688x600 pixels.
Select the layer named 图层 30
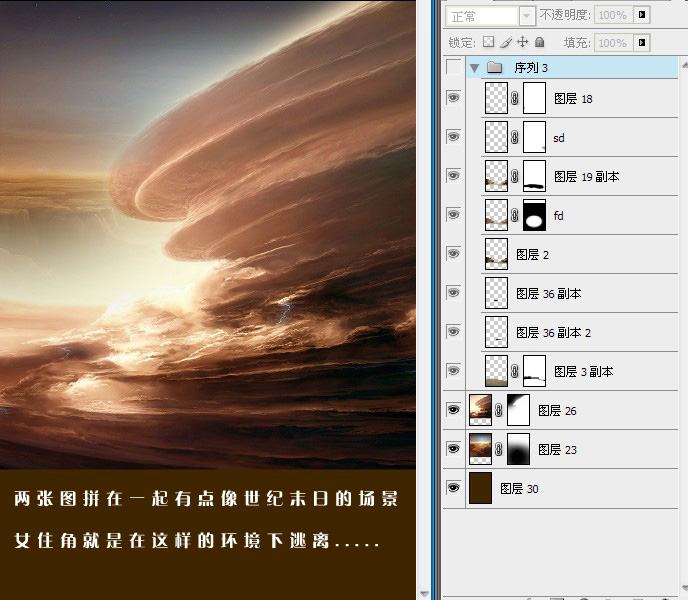(519, 489)
